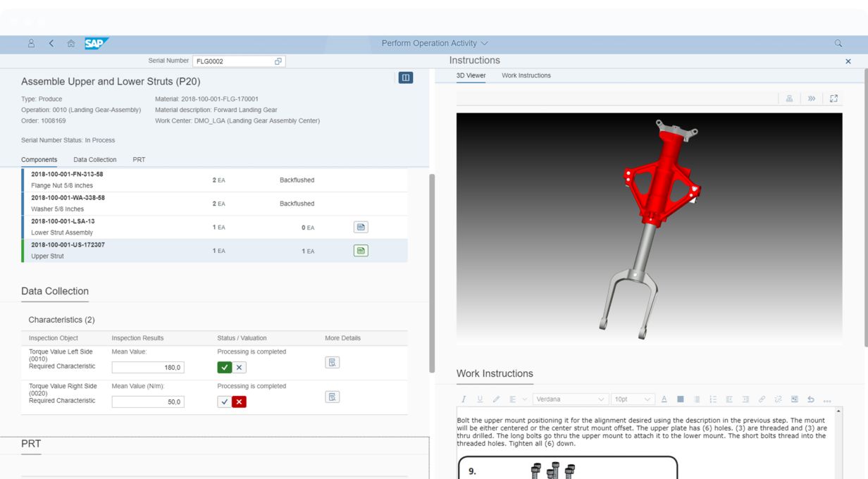Close the Instructions panel

click(848, 61)
